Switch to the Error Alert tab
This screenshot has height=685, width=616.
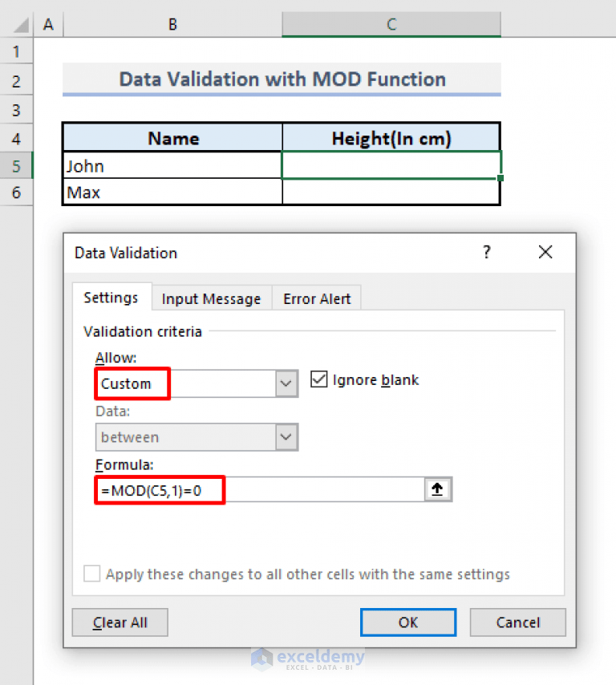[316, 298]
